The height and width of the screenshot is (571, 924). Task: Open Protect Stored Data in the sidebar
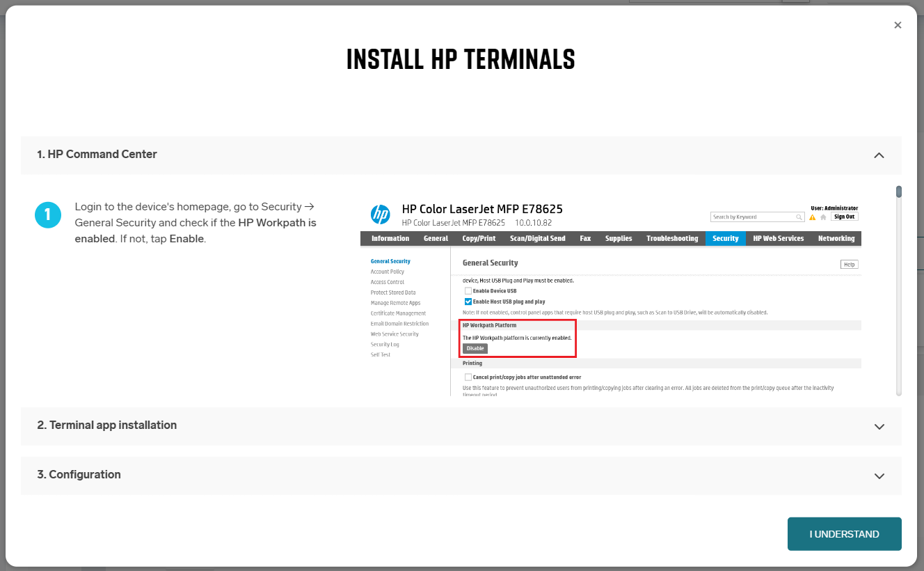[393, 292]
